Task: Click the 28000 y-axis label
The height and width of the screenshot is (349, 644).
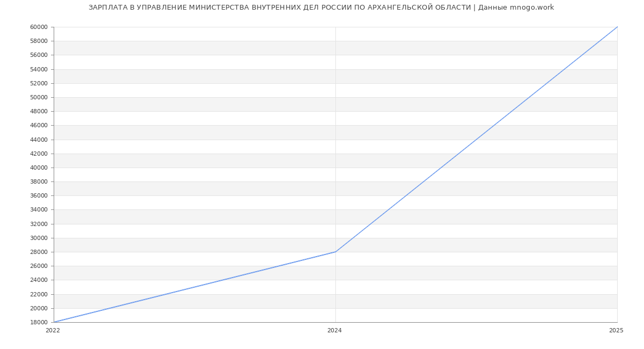Action: [39, 252]
